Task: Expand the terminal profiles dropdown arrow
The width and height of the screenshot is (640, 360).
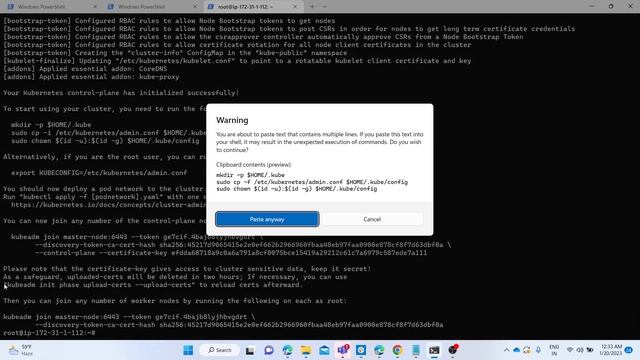Action: tap(325, 7)
